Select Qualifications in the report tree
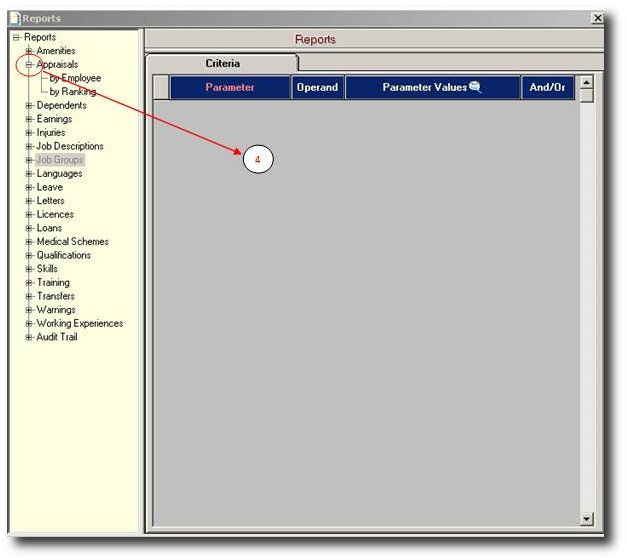This screenshot has height=560, width=627. [x=64, y=256]
